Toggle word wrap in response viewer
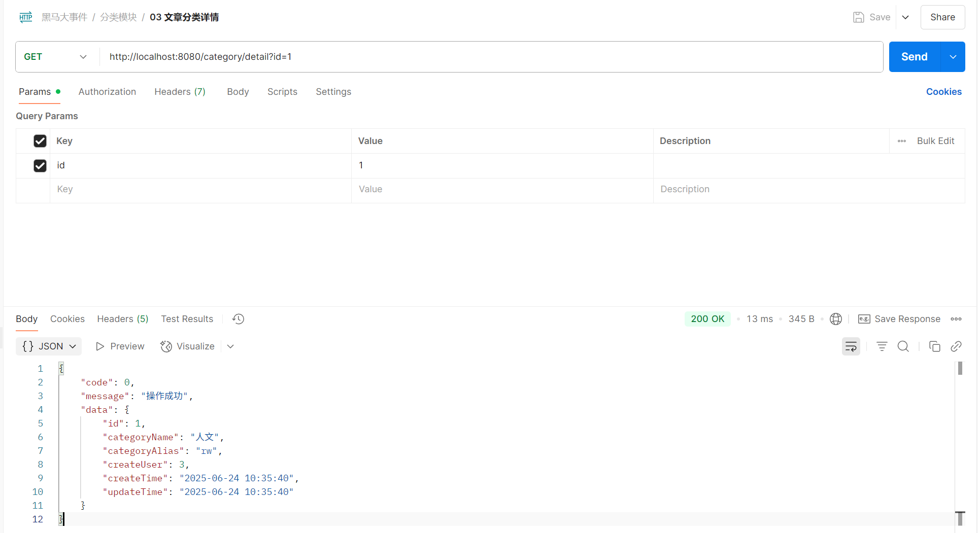Viewport: 980px width, 533px height. point(851,346)
